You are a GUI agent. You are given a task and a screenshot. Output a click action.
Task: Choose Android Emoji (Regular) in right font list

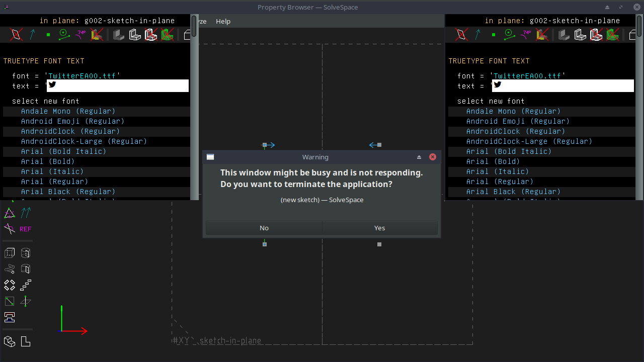518,121
